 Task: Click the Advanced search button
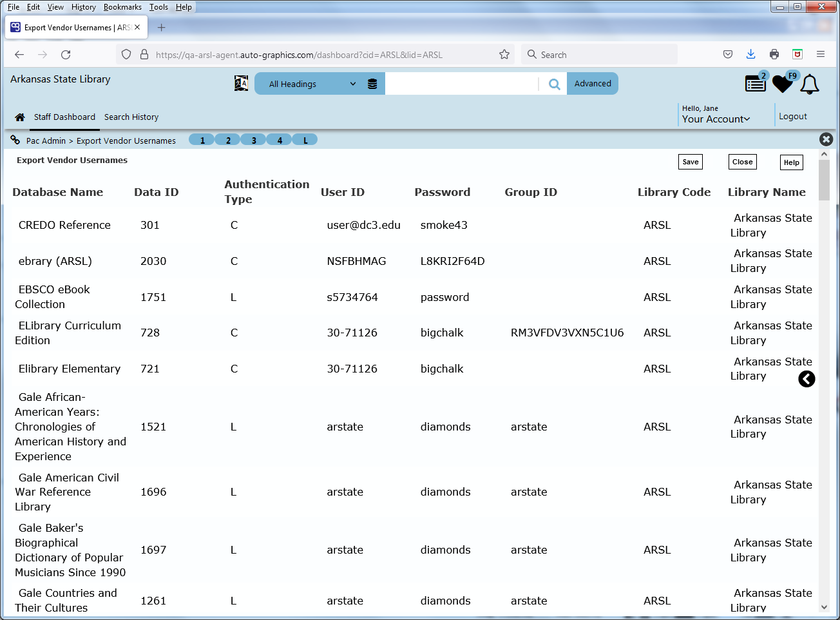593,84
